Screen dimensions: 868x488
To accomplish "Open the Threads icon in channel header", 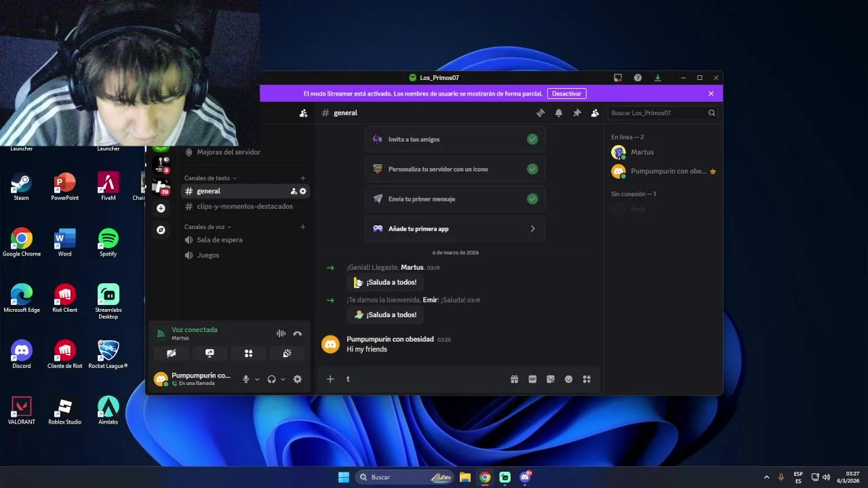I will (540, 113).
